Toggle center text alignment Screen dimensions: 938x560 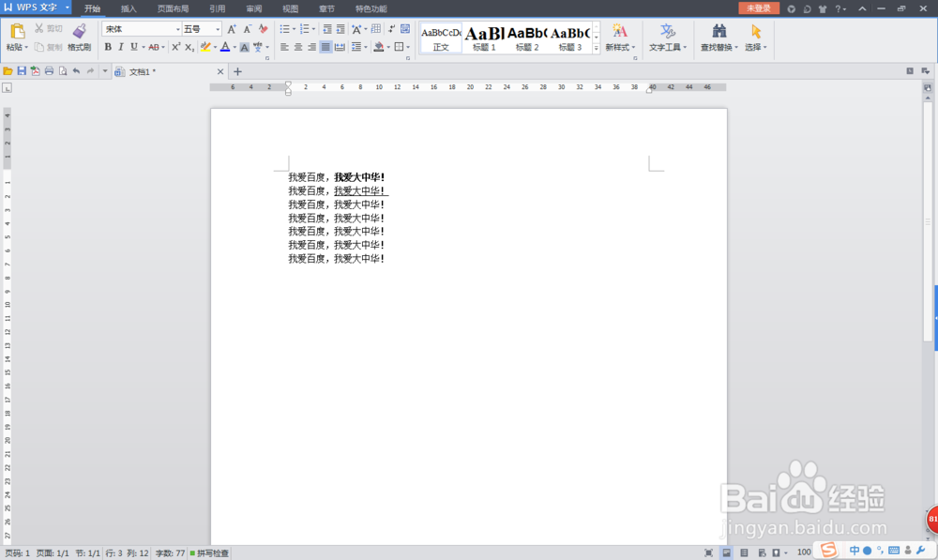pos(298,47)
